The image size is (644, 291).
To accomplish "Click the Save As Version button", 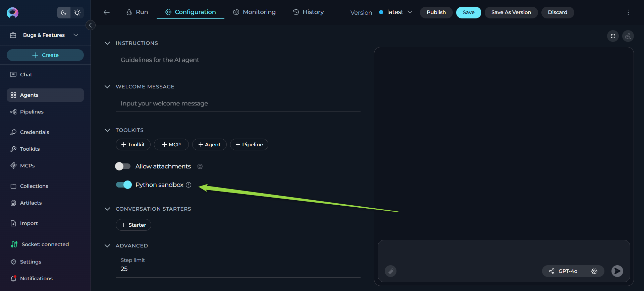I will (x=511, y=12).
